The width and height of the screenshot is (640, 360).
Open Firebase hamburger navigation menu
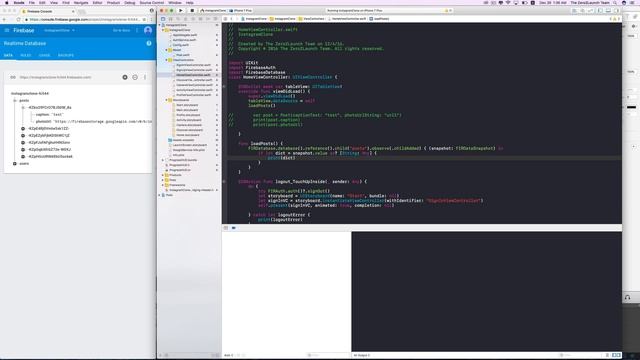[x=7, y=30]
